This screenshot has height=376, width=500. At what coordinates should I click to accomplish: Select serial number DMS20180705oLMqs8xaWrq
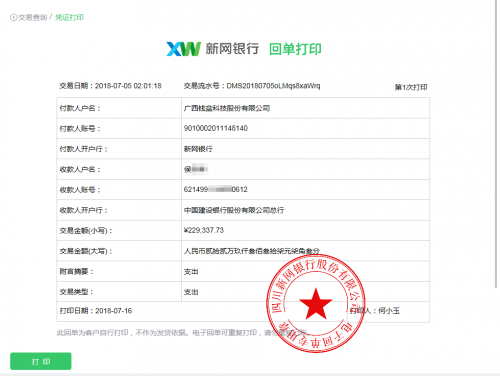(x=273, y=86)
